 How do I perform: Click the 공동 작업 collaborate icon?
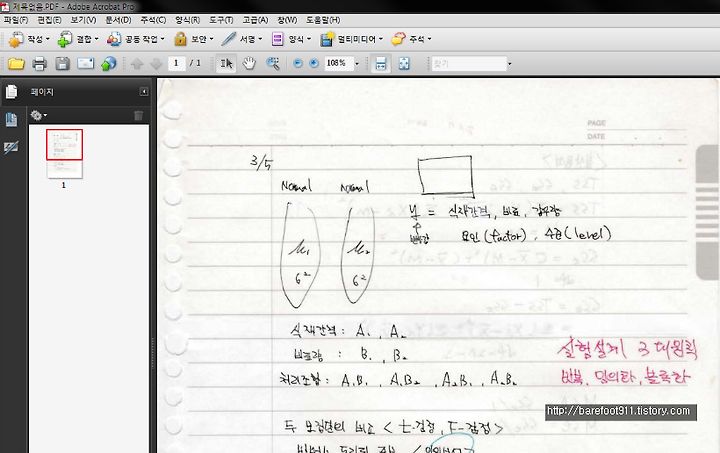click(114, 39)
